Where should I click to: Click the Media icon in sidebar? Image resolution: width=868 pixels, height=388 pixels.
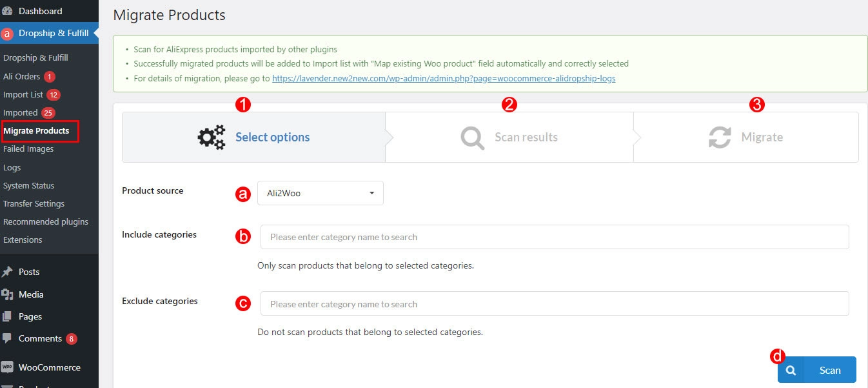pos(7,294)
